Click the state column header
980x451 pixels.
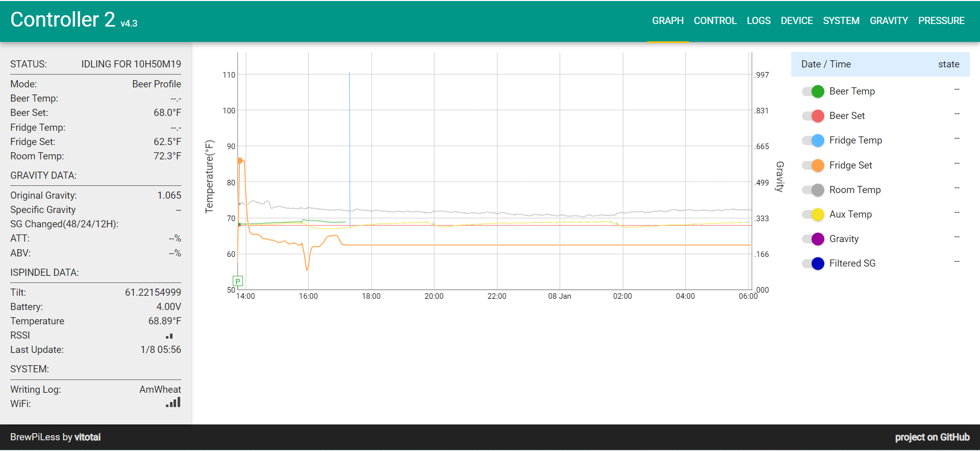[948, 64]
